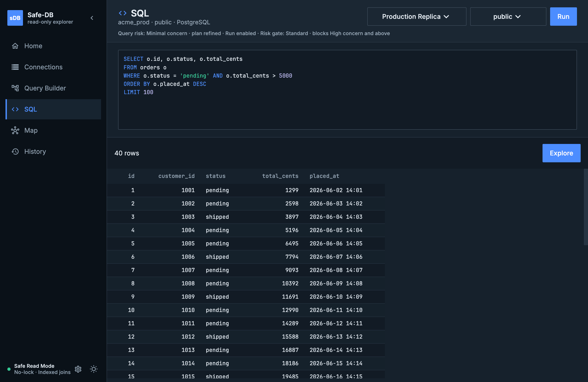Image resolution: width=588 pixels, height=382 pixels.
Task: Click the Home house icon
Action: [15, 46]
